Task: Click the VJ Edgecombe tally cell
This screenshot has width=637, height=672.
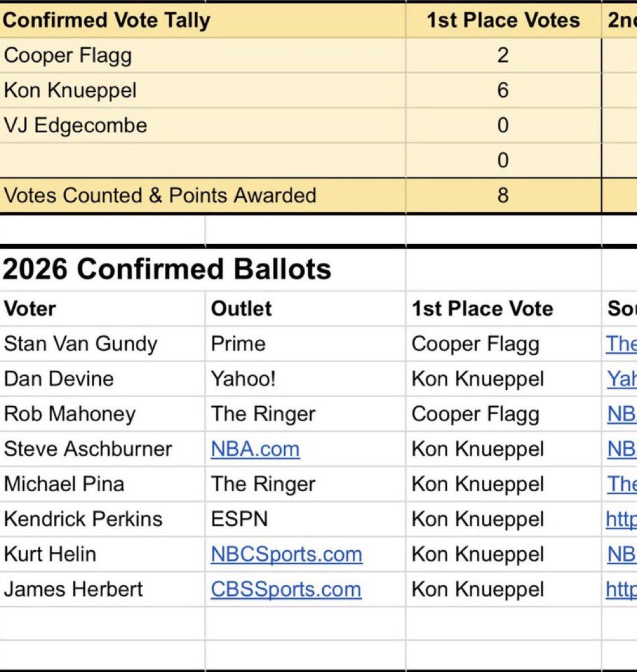Action: point(75,126)
